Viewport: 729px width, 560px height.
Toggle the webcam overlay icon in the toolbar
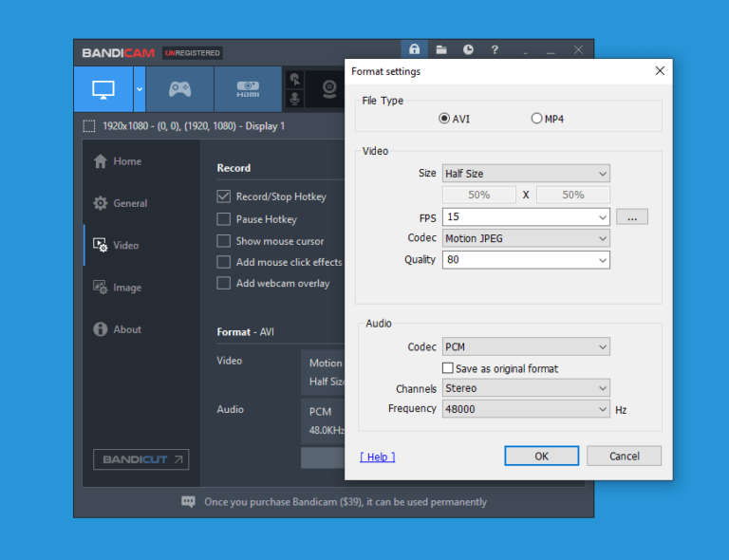329,89
